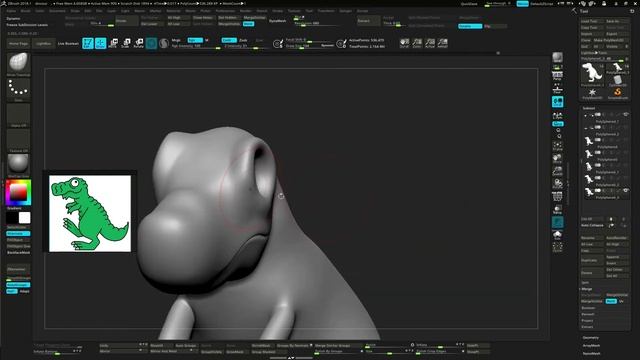Click the QuickSave button
The height and width of the screenshot is (360, 640).
pos(469,4)
